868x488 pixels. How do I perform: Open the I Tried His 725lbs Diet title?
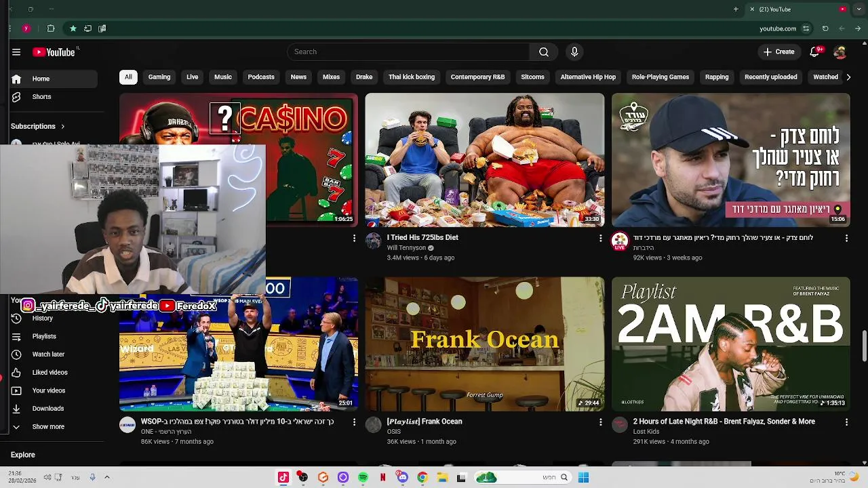click(422, 237)
